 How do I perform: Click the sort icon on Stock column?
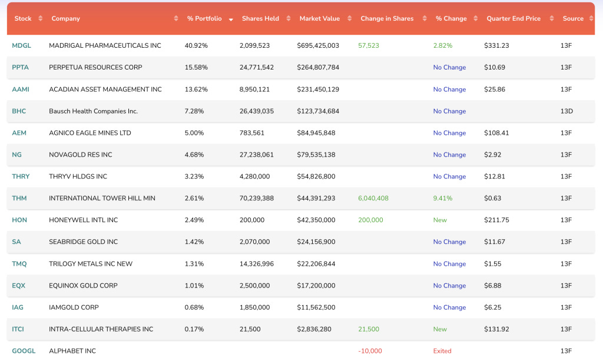(x=41, y=18)
